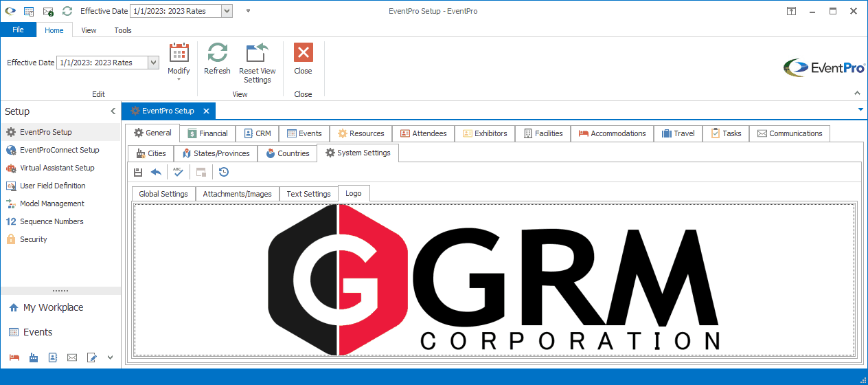The width and height of the screenshot is (868, 385).
Task: Switch to the Tools ribbon tab
Action: pos(123,30)
